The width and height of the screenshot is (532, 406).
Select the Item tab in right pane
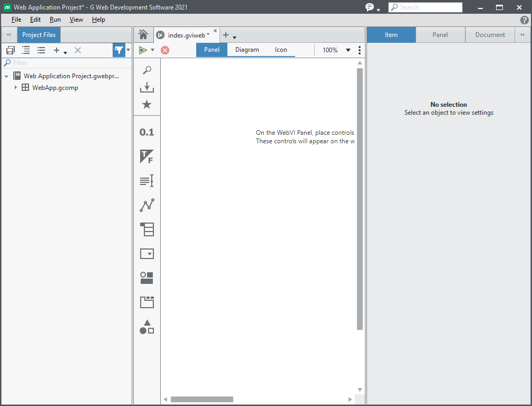point(391,35)
